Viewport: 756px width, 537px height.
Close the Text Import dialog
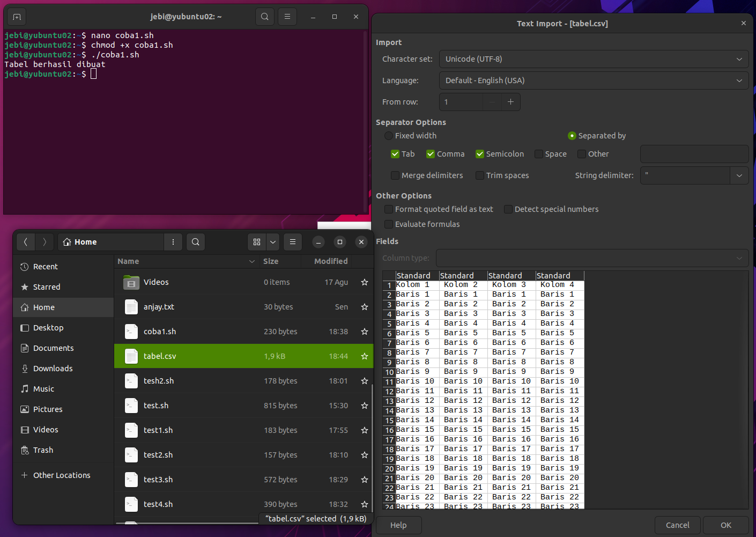coord(743,23)
